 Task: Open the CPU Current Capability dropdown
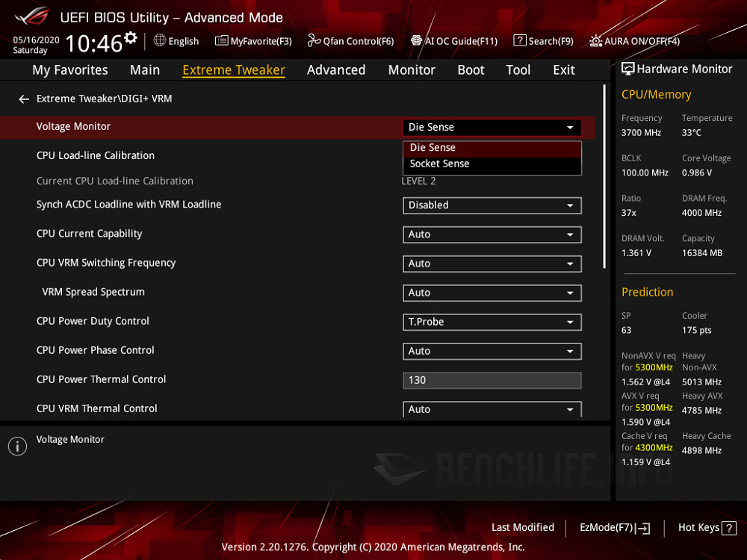point(492,234)
